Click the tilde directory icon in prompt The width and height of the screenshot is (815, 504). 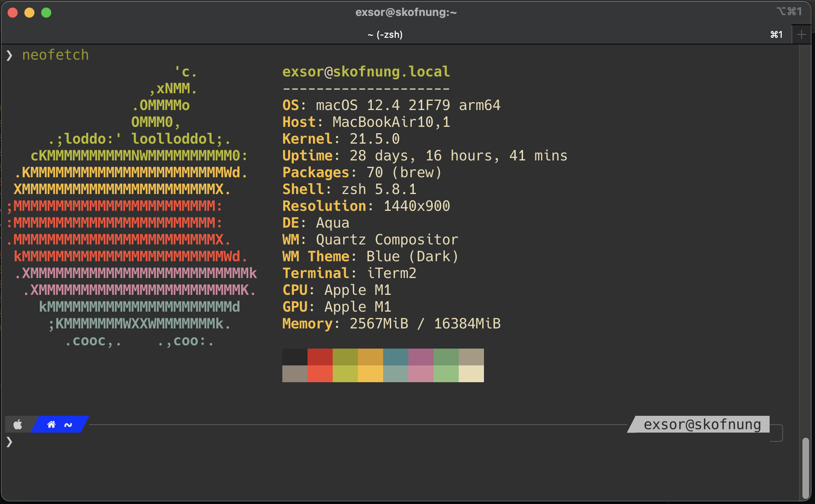click(x=68, y=425)
